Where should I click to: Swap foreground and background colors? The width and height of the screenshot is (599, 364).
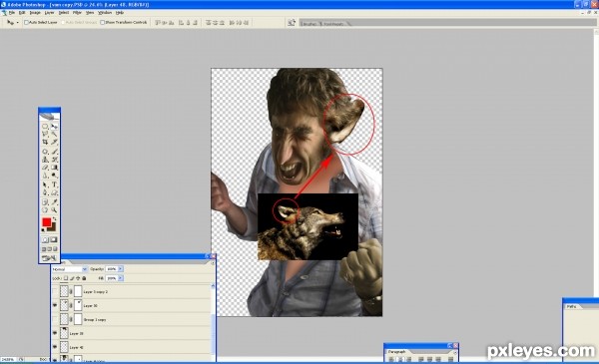click(x=55, y=218)
